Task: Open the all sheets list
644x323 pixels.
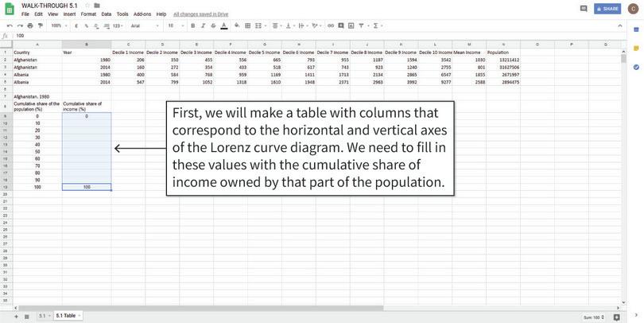Action: [27, 317]
